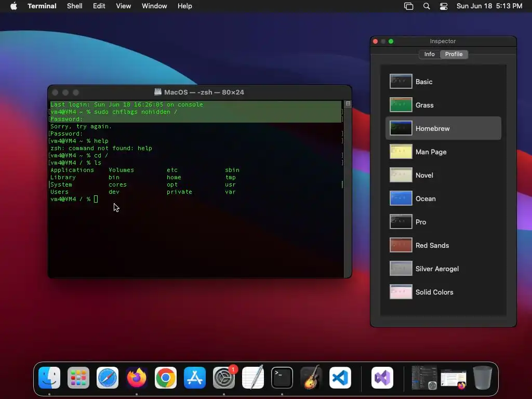
Task: Open the Help menu
Action: point(185,6)
